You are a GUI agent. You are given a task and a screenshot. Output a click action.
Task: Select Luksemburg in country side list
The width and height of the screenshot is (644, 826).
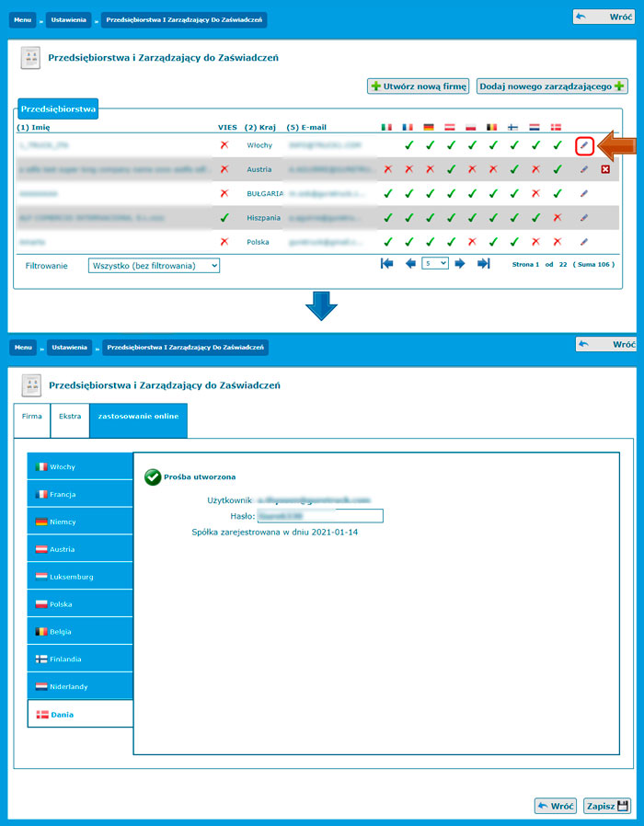(x=80, y=577)
